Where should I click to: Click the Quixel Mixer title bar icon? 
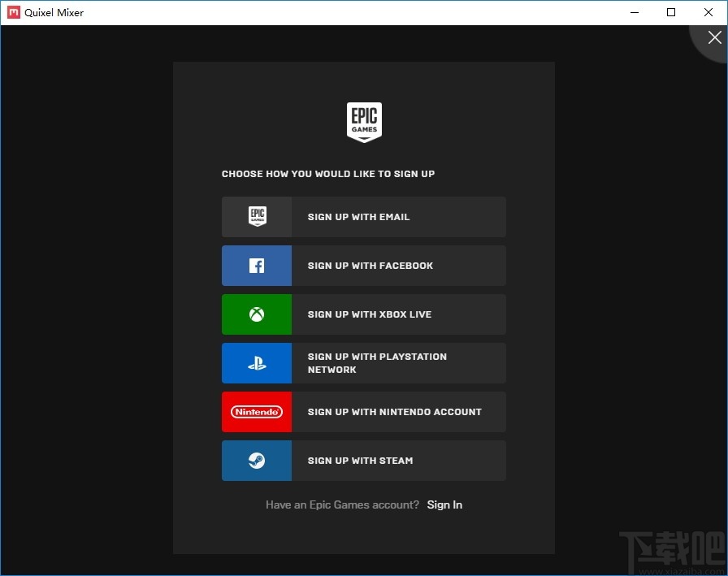coord(14,12)
